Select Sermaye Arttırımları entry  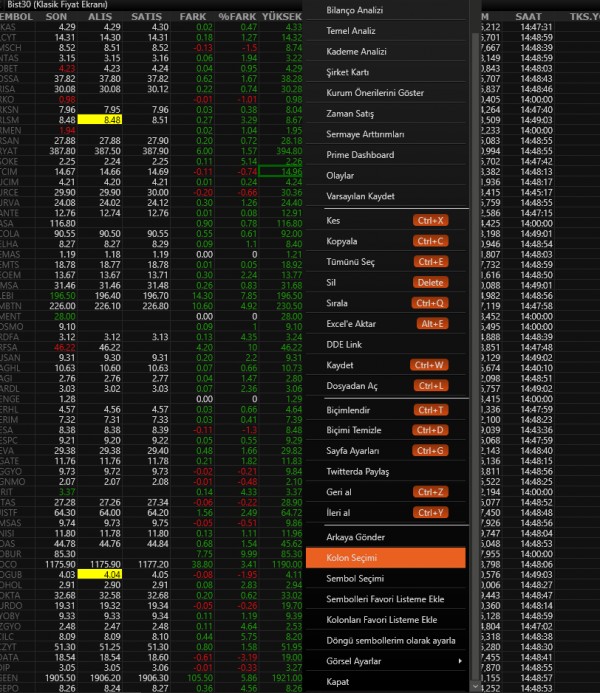(x=385, y=134)
